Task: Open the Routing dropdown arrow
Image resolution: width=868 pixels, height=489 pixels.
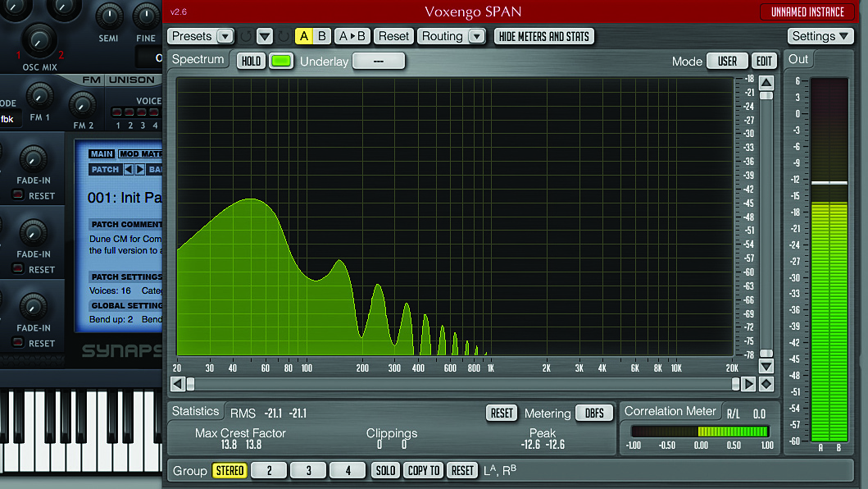Action: pyautogui.click(x=476, y=37)
